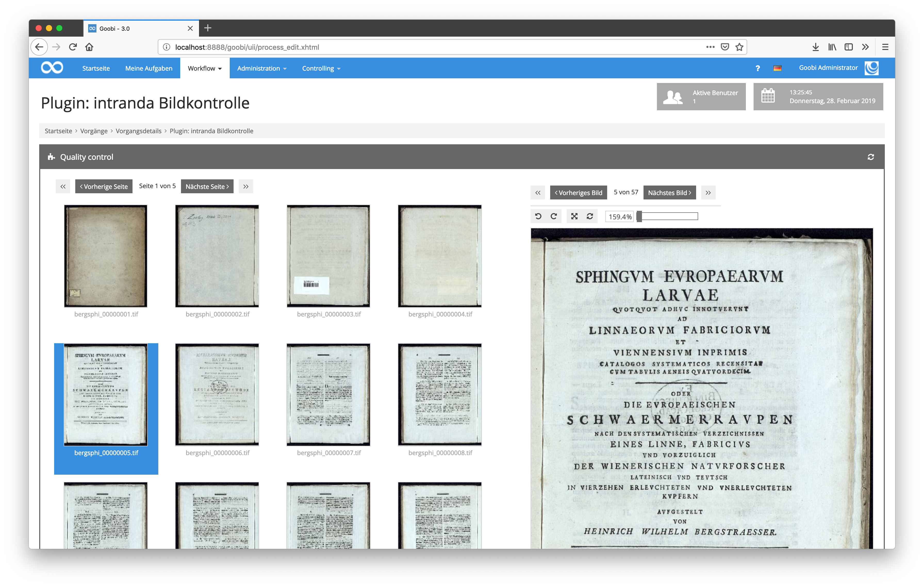
Task: Jump to last thumbnail page
Action: pyautogui.click(x=246, y=186)
